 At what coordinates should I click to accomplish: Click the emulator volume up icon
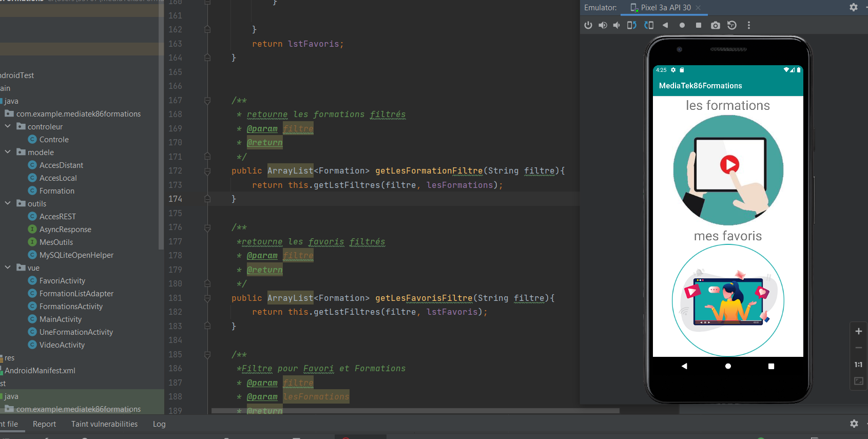[603, 25]
